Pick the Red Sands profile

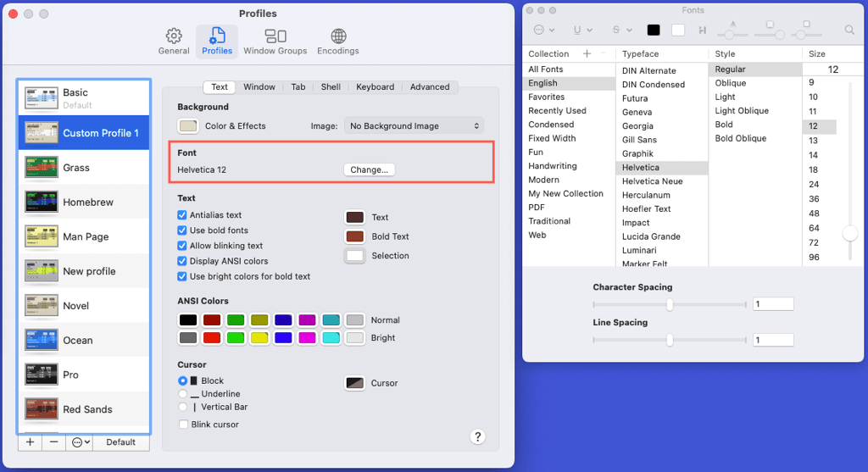[x=84, y=409]
